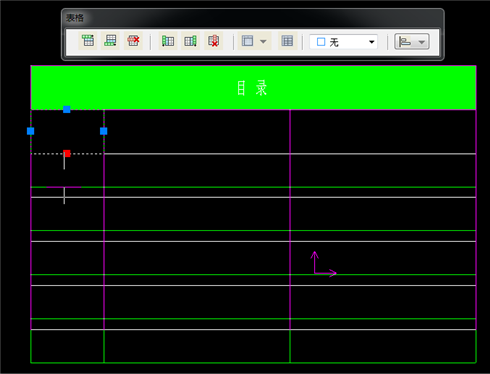490x374 pixels.
Task: Click the insert row below icon
Action: pyautogui.click(x=110, y=41)
